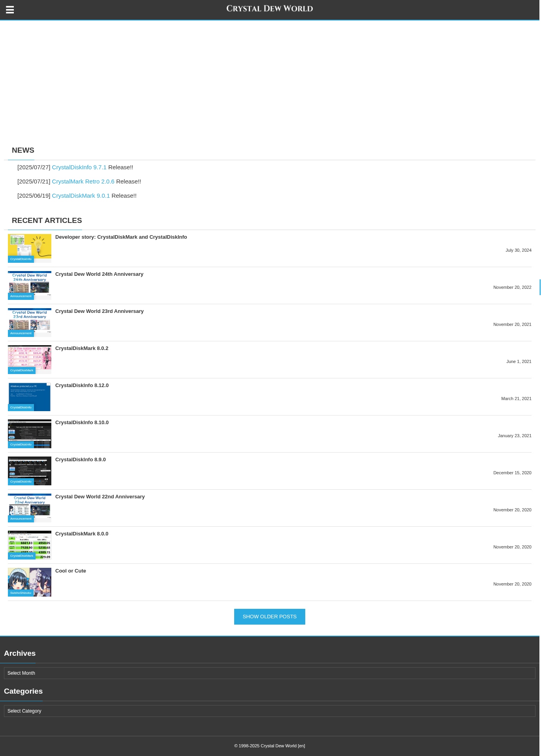Click the December 15, 2020 date text
The height and width of the screenshot is (756, 541).
point(512,473)
